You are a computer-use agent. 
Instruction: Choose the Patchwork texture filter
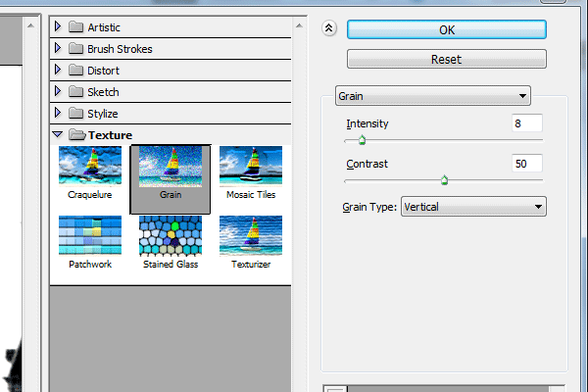click(x=90, y=235)
